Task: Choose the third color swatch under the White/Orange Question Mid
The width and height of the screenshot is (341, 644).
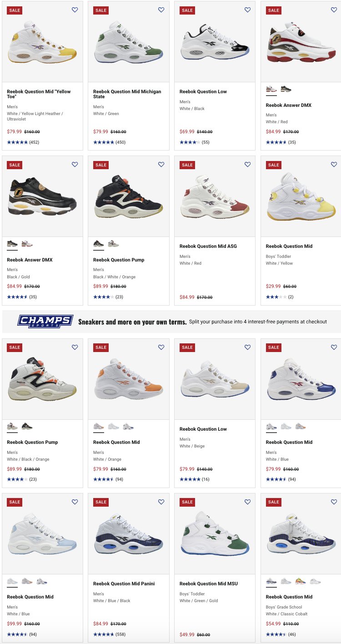Action: (128, 427)
